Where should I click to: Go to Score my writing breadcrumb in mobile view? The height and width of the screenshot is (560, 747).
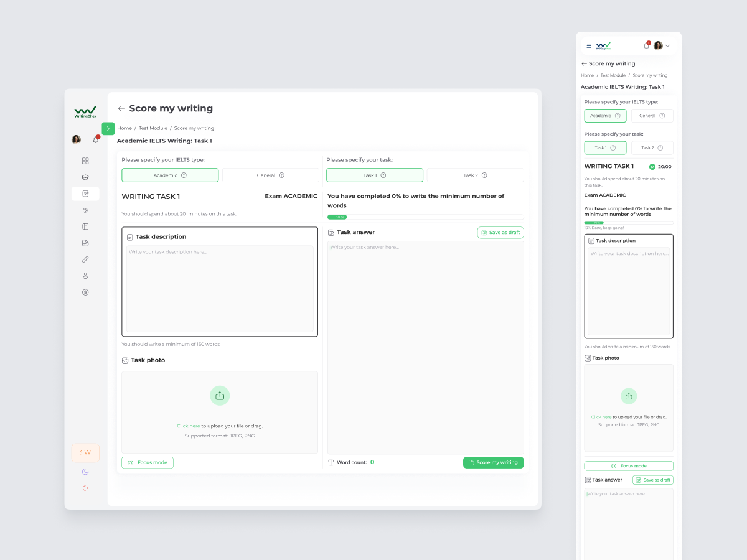pos(651,75)
